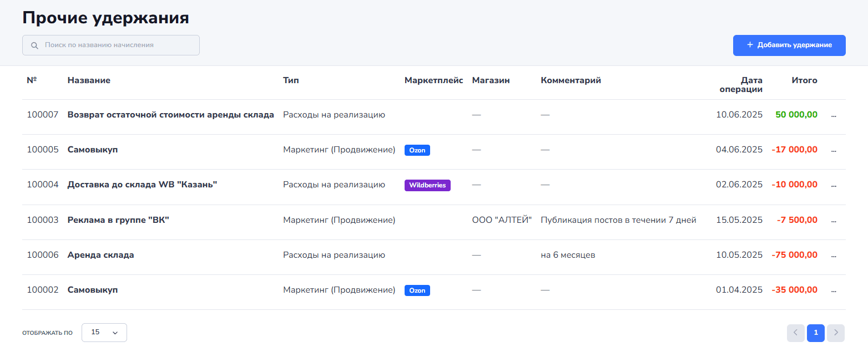
Task: Open actions menu for row 100003
Action: [x=834, y=221]
